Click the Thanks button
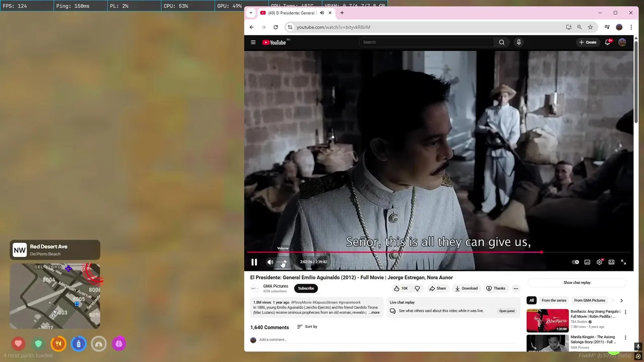 pos(496,288)
